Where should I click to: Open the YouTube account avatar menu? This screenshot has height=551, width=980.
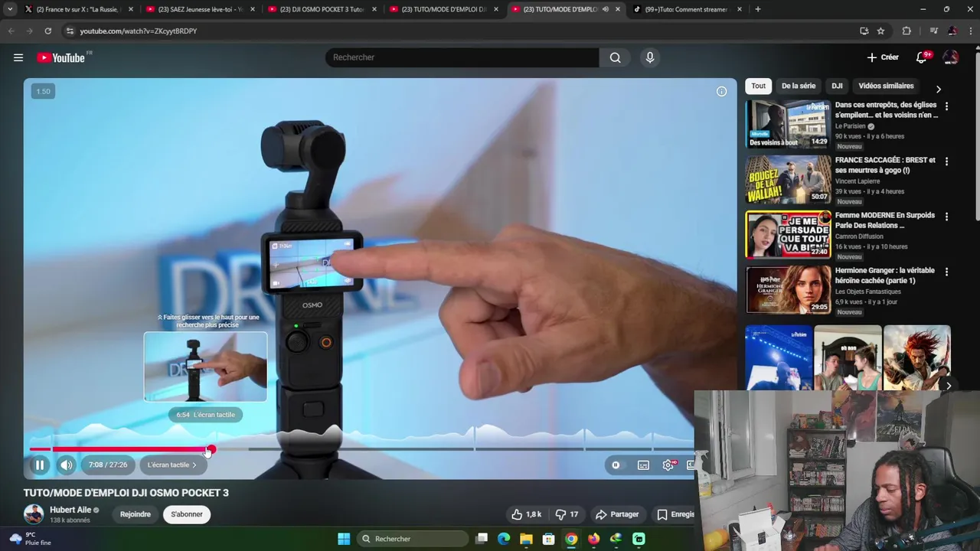pos(950,57)
